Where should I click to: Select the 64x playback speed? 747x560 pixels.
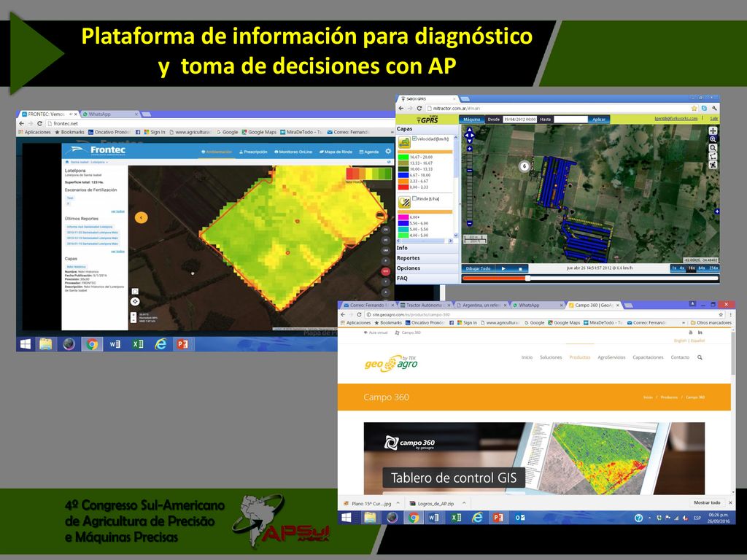point(702,268)
